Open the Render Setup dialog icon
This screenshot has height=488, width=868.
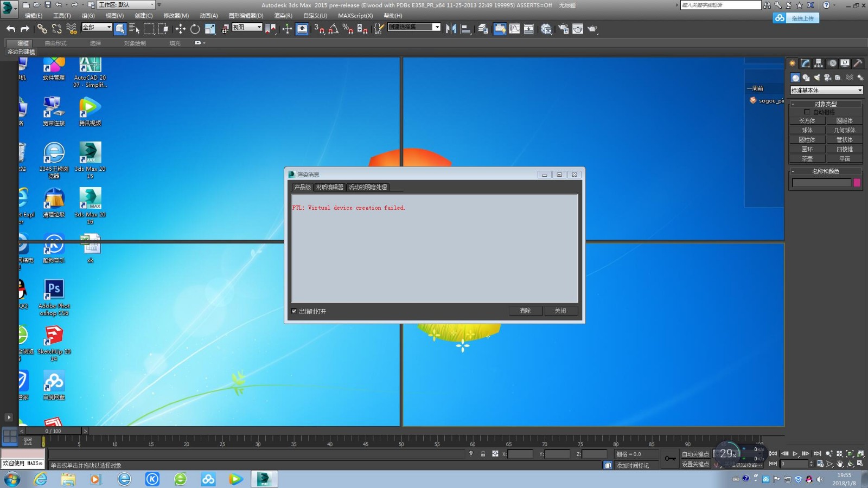coord(564,29)
